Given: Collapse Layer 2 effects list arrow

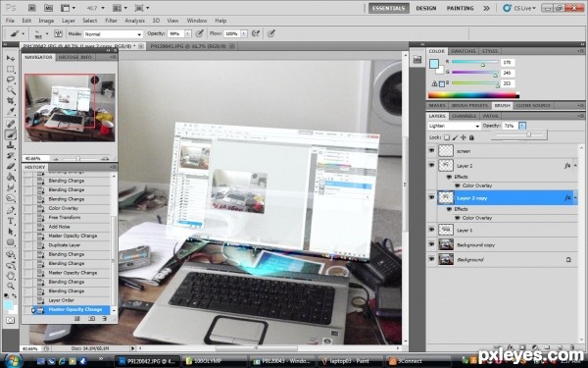Looking at the screenshot, I should tap(575, 165).
